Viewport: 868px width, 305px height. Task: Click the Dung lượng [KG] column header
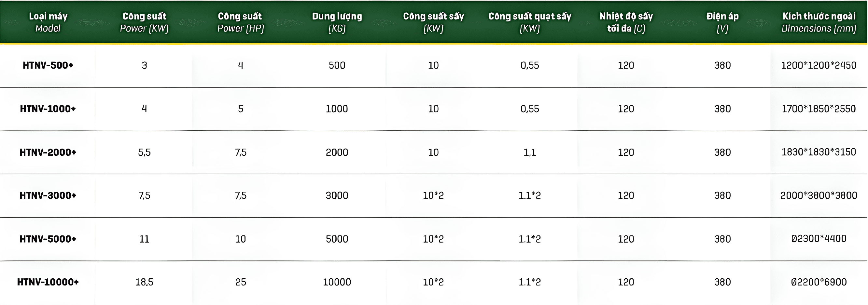tap(337, 22)
